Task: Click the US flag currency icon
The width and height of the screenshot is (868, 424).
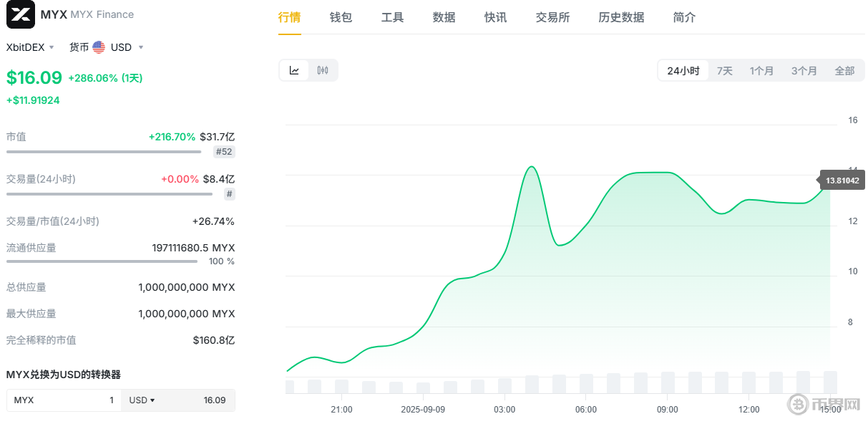Action: [x=99, y=47]
